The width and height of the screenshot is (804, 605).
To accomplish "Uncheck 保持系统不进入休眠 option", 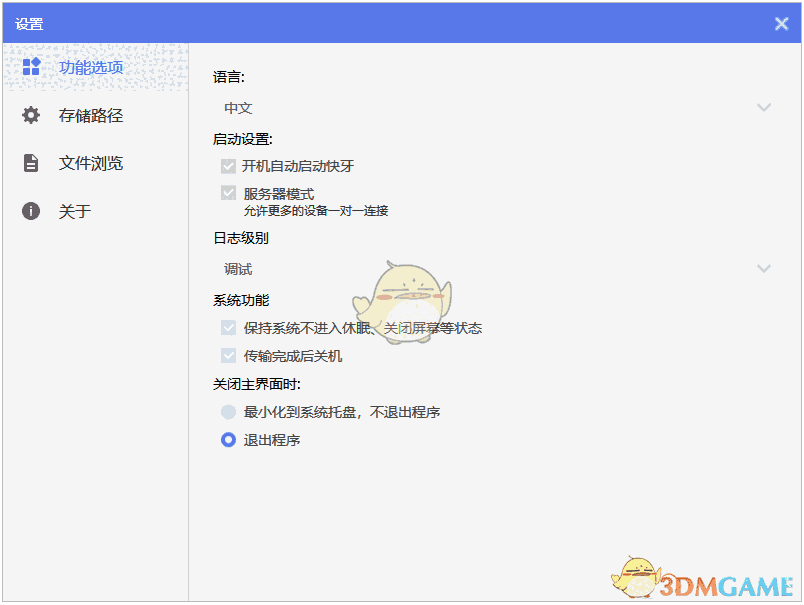I will (x=228, y=327).
